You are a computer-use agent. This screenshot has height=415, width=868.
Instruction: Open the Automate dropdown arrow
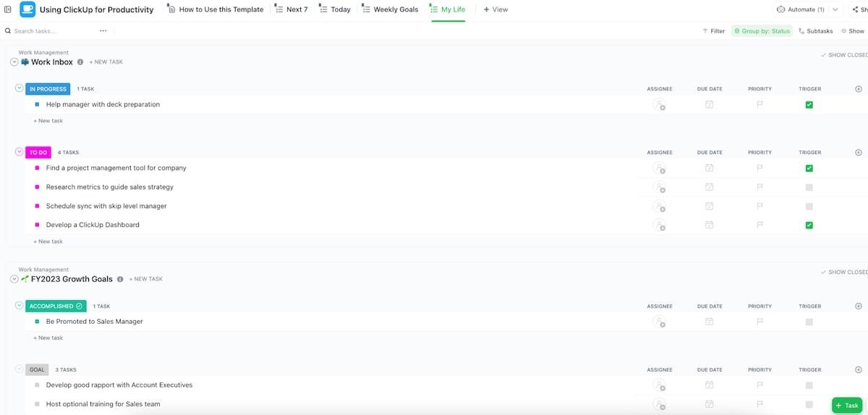pos(835,9)
